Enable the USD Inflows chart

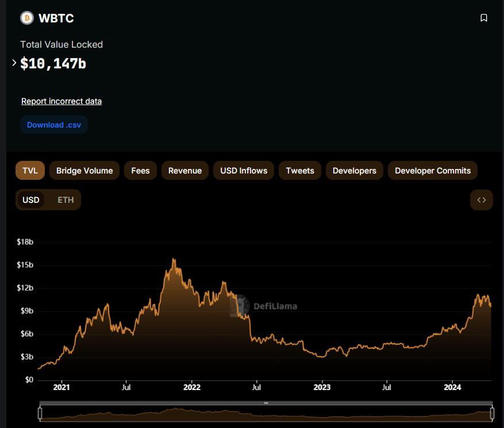(244, 170)
